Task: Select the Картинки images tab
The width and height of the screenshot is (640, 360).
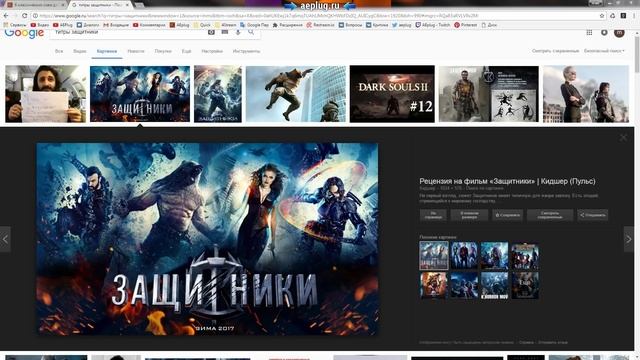Action: pyautogui.click(x=107, y=51)
